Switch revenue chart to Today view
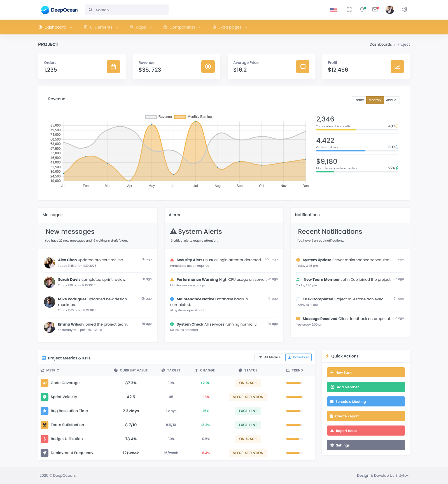 pos(359,100)
